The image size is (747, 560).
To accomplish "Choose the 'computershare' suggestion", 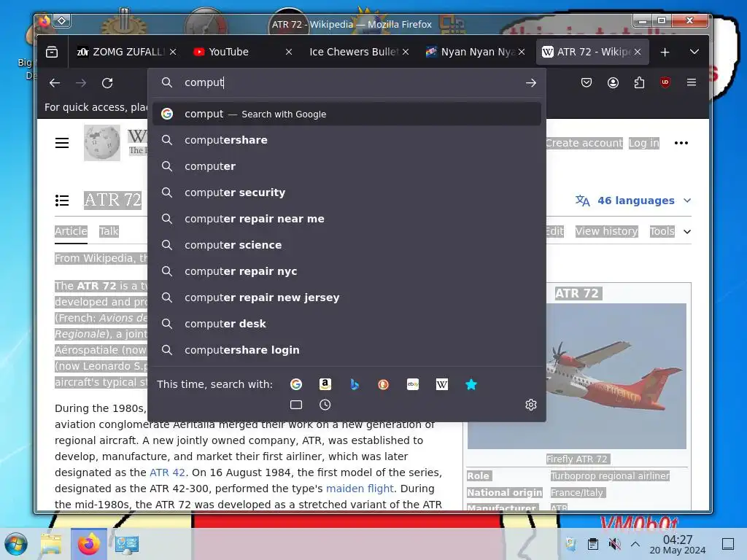I will tap(347, 140).
